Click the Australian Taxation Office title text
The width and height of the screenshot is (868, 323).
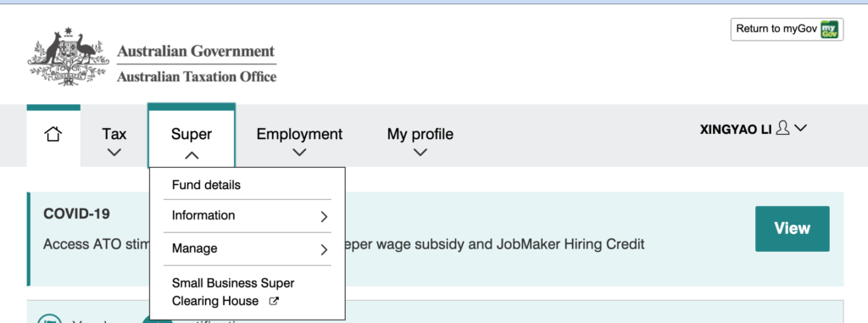[197, 76]
